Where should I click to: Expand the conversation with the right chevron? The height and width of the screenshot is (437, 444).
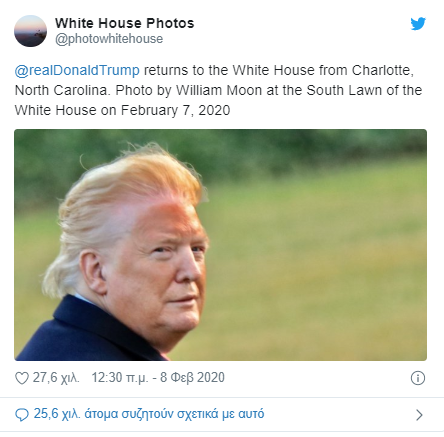coord(419,415)
